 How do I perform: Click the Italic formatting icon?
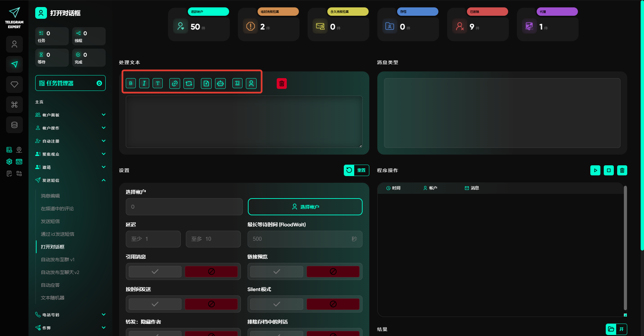[144, 83]
